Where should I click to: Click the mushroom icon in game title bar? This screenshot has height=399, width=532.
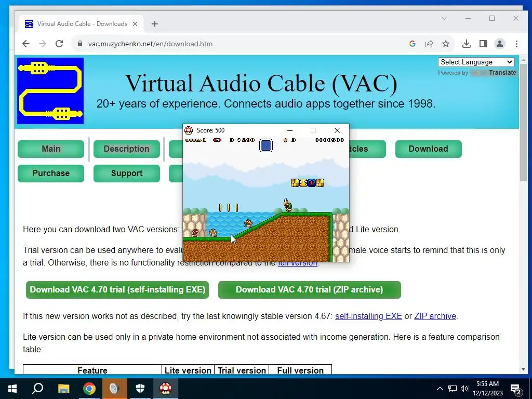[x=189, y=130]
